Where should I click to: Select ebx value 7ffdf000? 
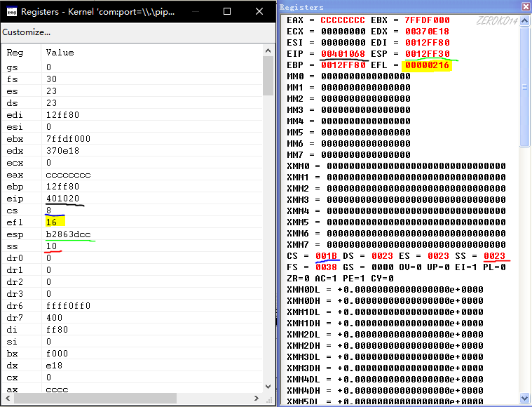pos(68,139)
